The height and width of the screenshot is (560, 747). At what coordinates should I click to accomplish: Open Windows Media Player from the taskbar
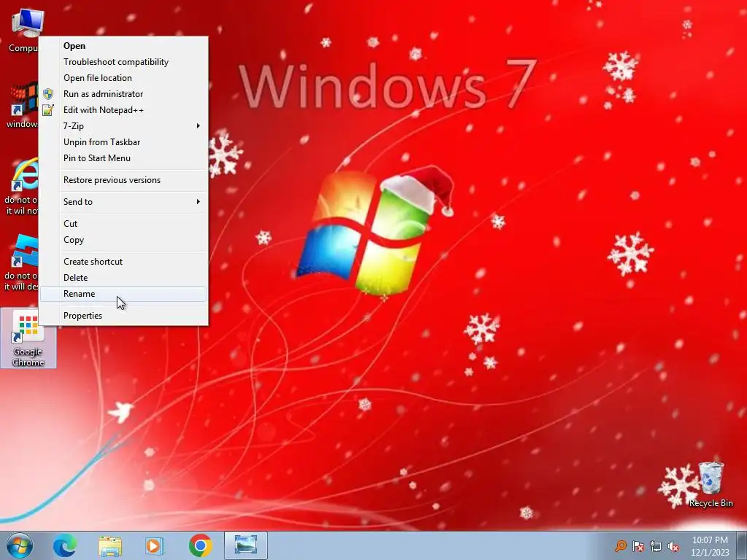click(154, 545)
